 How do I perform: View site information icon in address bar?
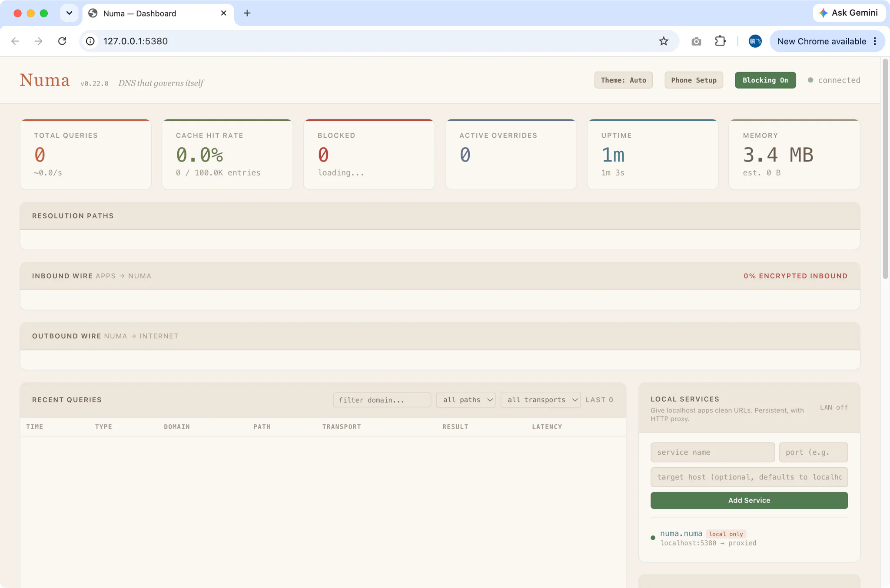point(90,41)
